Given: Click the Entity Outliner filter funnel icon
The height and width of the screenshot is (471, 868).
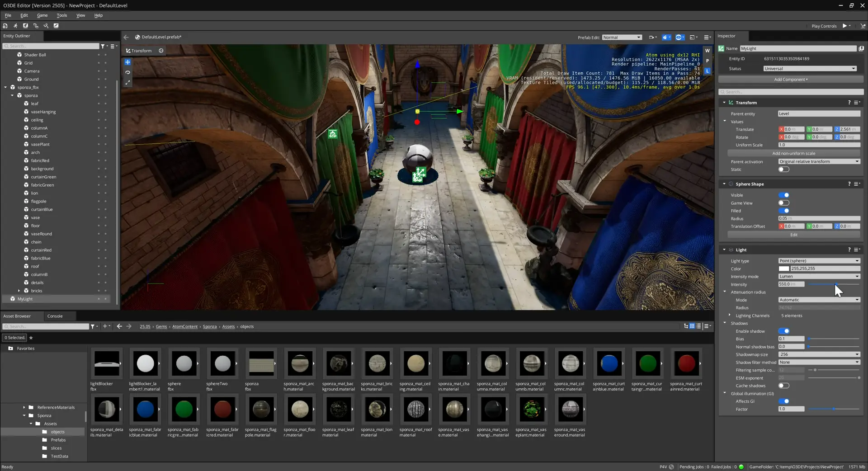Looking at the screenshot, I should pyautogui.click(x=103, y=46).
